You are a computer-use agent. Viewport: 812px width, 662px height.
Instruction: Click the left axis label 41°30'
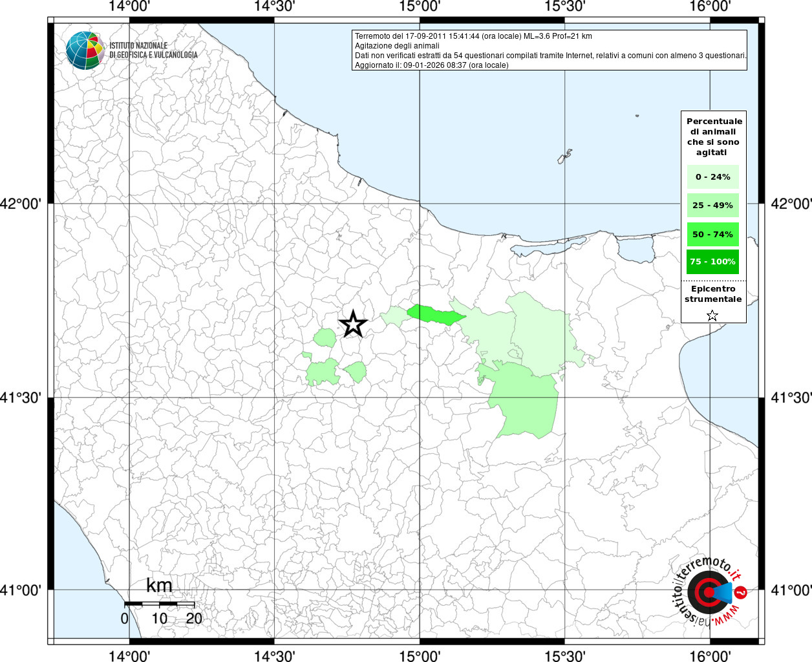click(x=20, y=398)
